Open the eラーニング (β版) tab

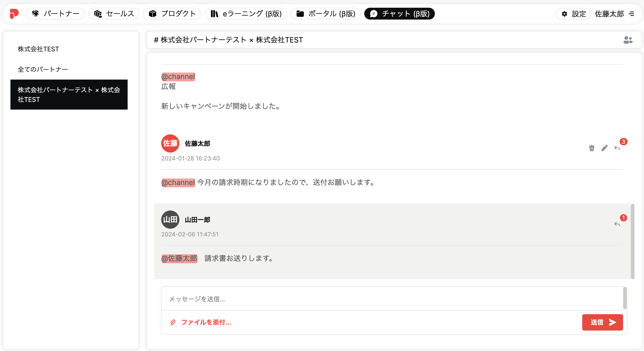click(x=246, y=13)
